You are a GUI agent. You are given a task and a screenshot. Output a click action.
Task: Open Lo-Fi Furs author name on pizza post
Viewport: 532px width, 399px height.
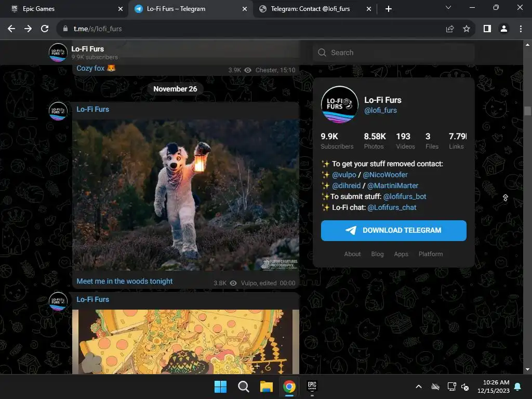pyautogui.click(x=92, y=299)
